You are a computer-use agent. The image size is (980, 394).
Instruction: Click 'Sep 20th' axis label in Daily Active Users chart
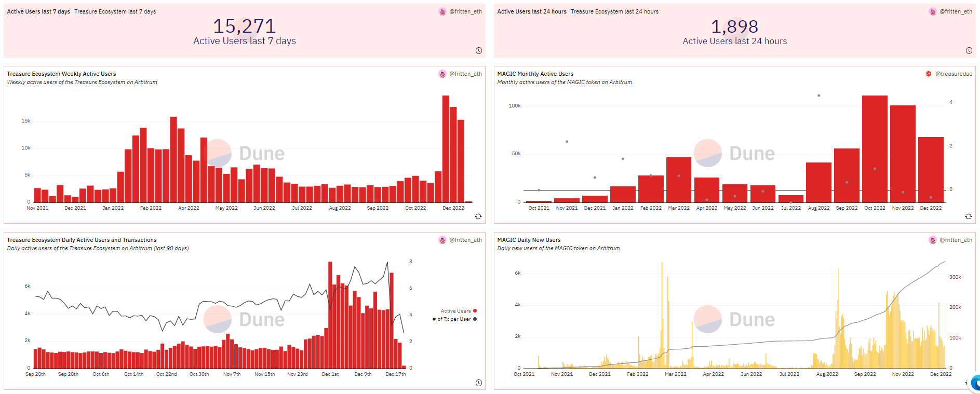pos(35,374)
